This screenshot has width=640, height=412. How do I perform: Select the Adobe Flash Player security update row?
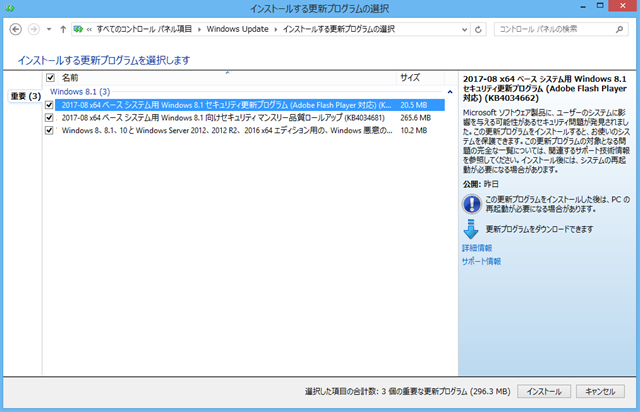click(250, 105)
